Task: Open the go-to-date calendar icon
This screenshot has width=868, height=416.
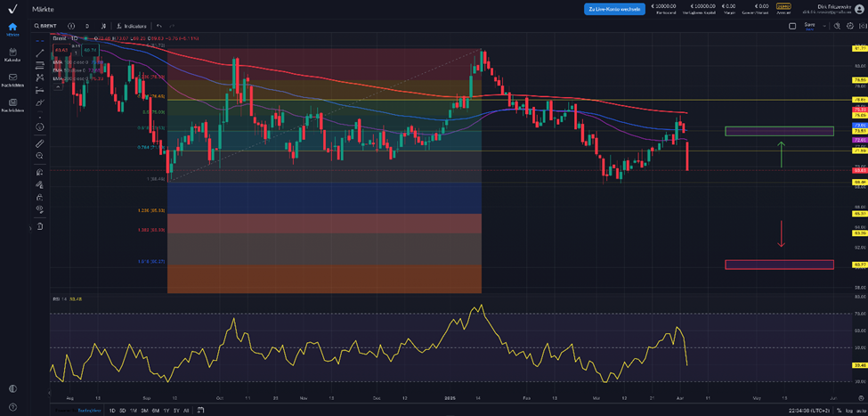Action: click(201, 410)
